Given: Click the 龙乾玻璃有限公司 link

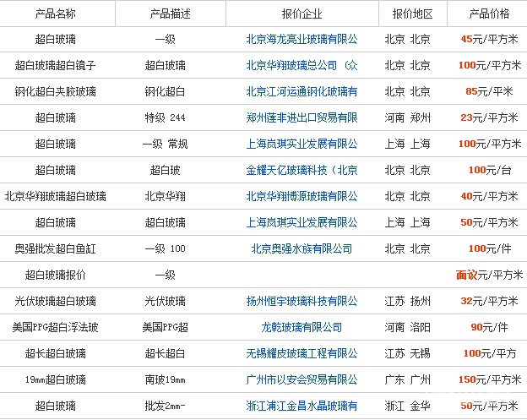Looking at the screenshot, I should coord(302,327).
